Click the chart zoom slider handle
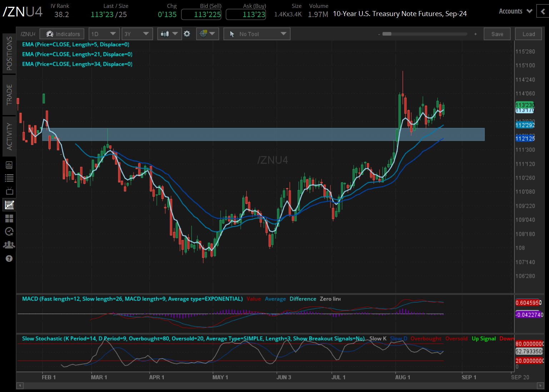This screenshot has height=392, width=549. click(387, 34)
